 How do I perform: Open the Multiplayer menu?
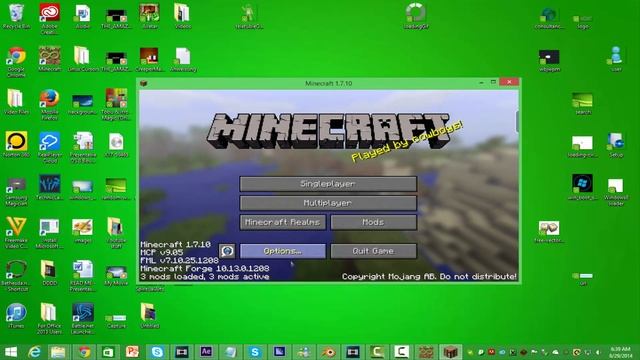(x=328, y=203)
